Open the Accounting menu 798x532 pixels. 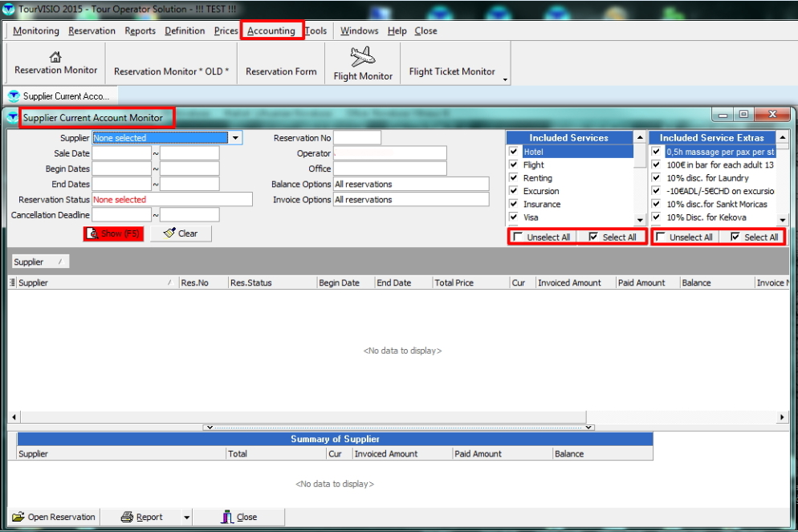271,31
